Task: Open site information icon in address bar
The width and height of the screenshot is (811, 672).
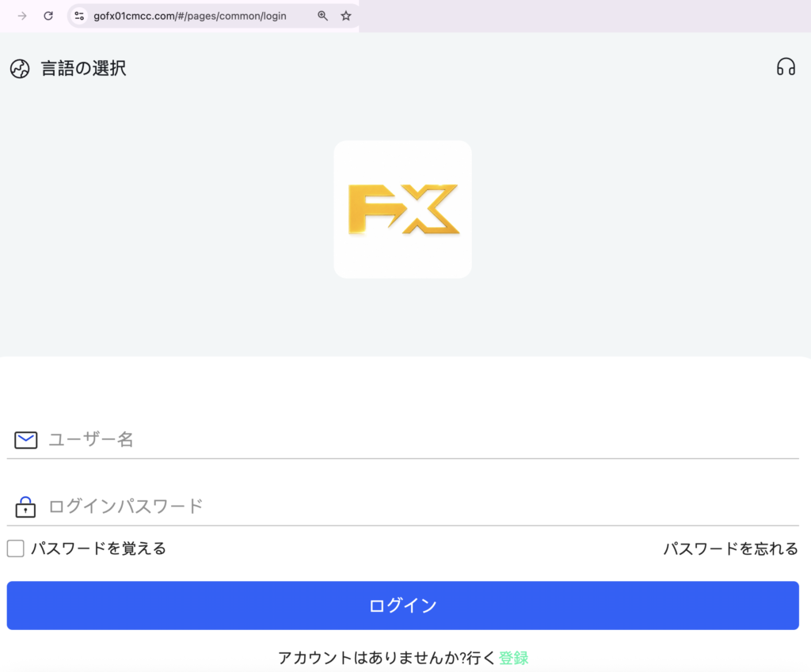Action: 79,16
